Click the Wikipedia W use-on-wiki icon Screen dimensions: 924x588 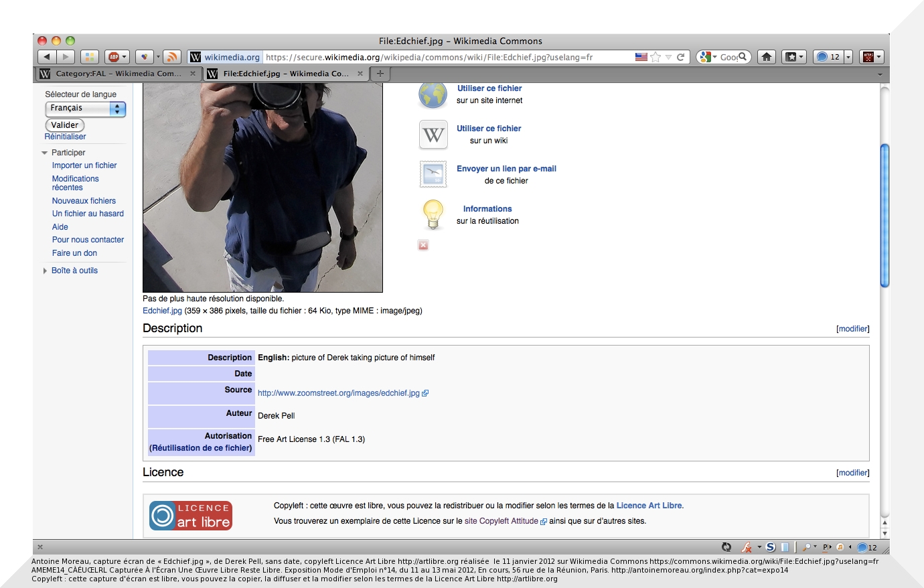pos(433,135)
